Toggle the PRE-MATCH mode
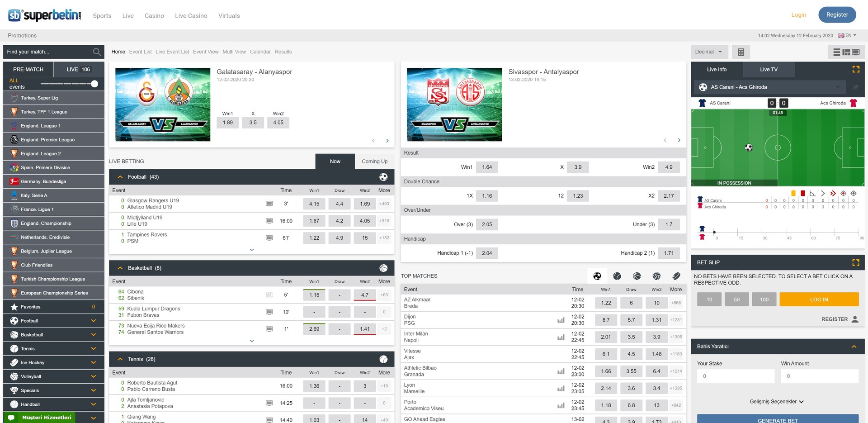Viewport: 868px width, 423px height. 28,69
